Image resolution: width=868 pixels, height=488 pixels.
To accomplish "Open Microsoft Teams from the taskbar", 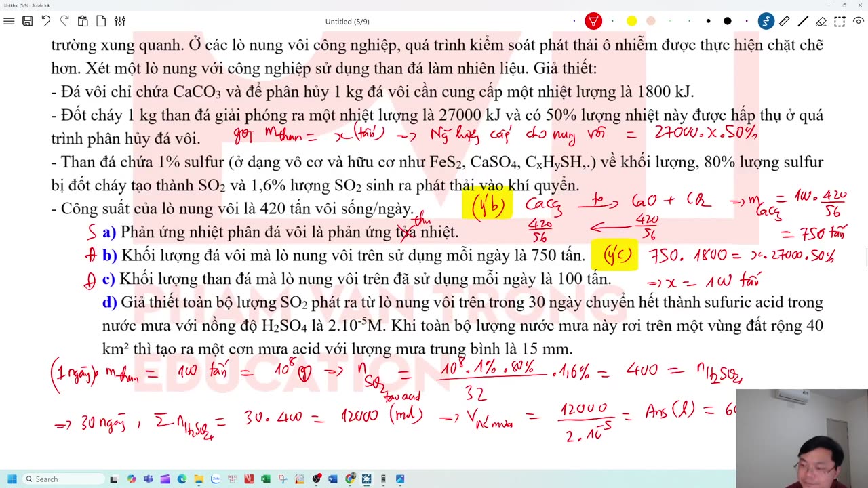I will tap(148, 479).
